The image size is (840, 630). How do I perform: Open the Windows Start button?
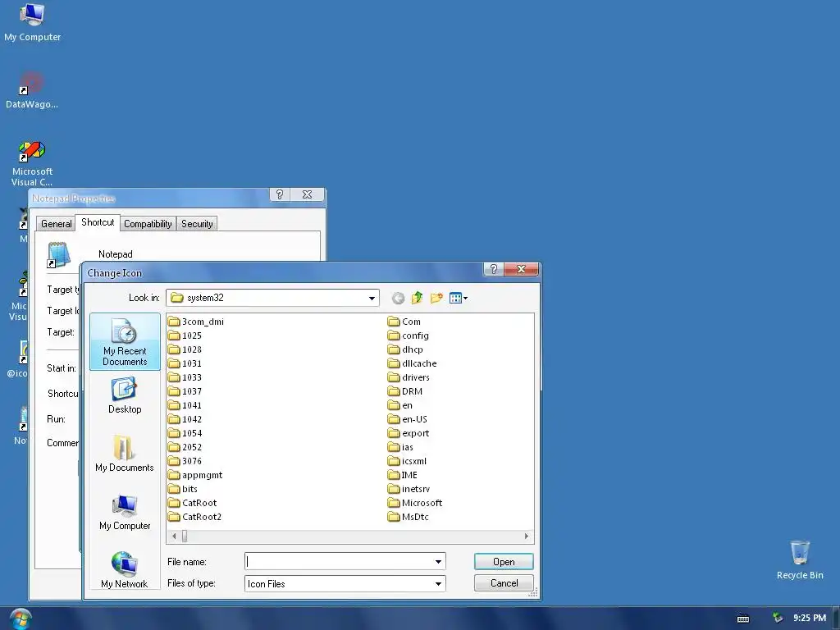point(21,619)
